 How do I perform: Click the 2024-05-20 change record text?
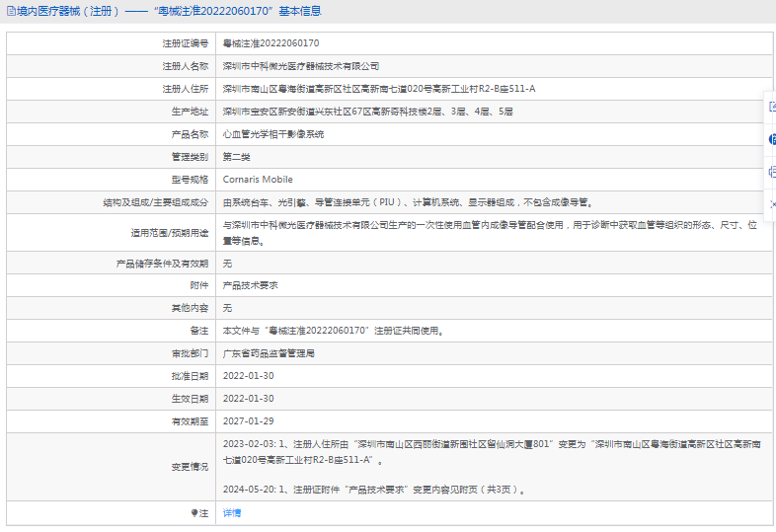[x=374, y=490]
